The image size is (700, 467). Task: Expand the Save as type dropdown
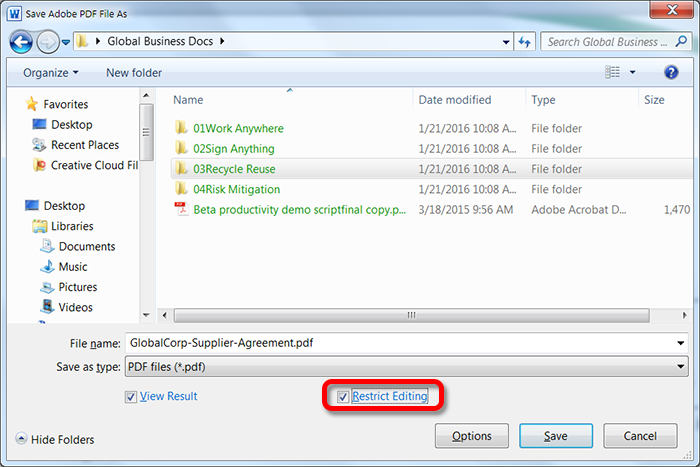coord(680,367)
